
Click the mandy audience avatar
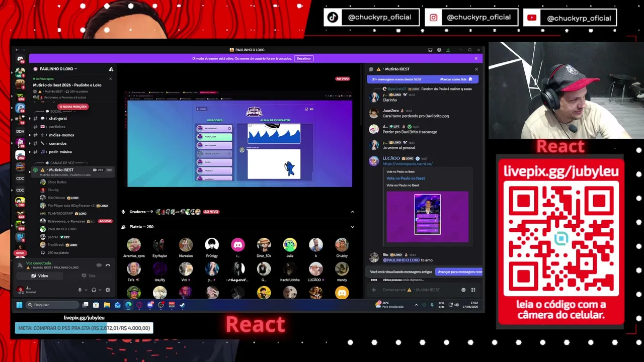click(x=342, y=268)
